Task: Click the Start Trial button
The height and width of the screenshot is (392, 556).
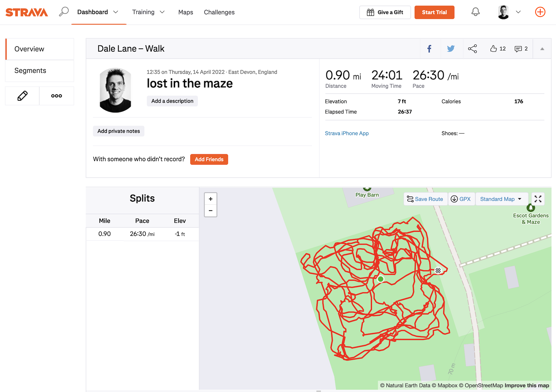Action: (x=434, y=12)
